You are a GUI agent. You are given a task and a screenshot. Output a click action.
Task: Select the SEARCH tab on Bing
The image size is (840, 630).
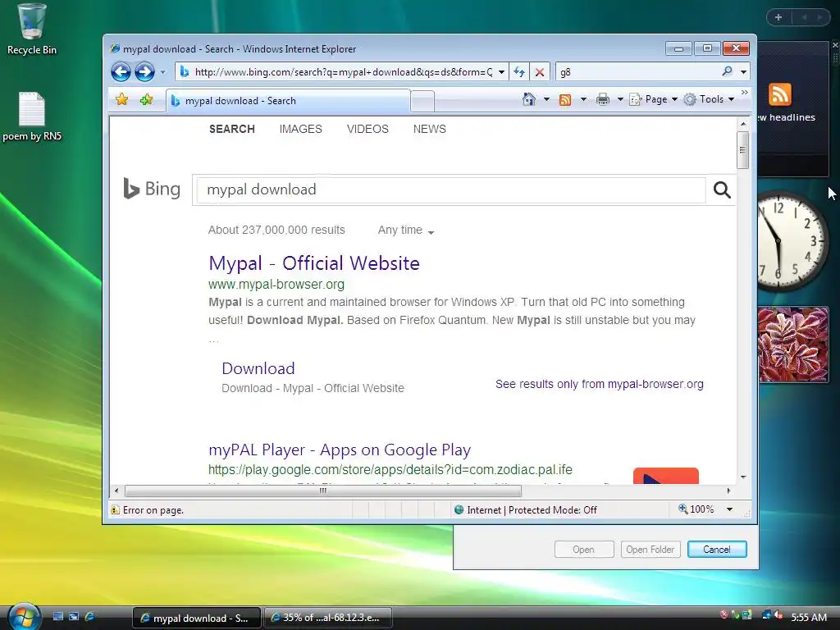232,129
